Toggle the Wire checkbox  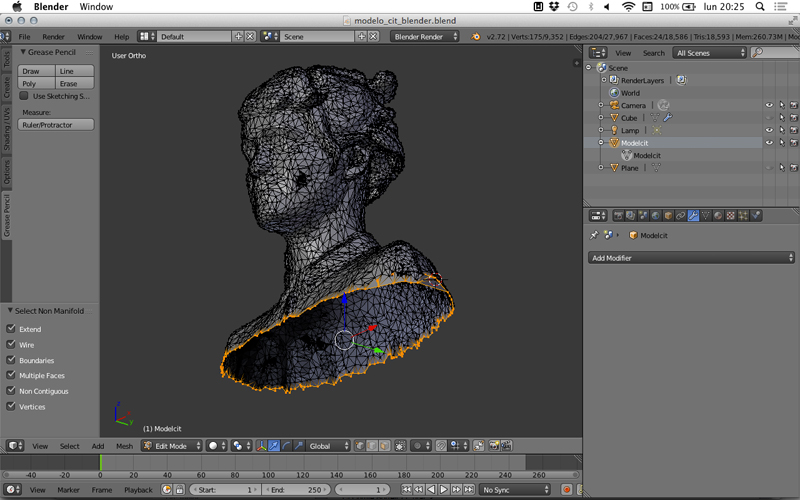click(11, 344)
